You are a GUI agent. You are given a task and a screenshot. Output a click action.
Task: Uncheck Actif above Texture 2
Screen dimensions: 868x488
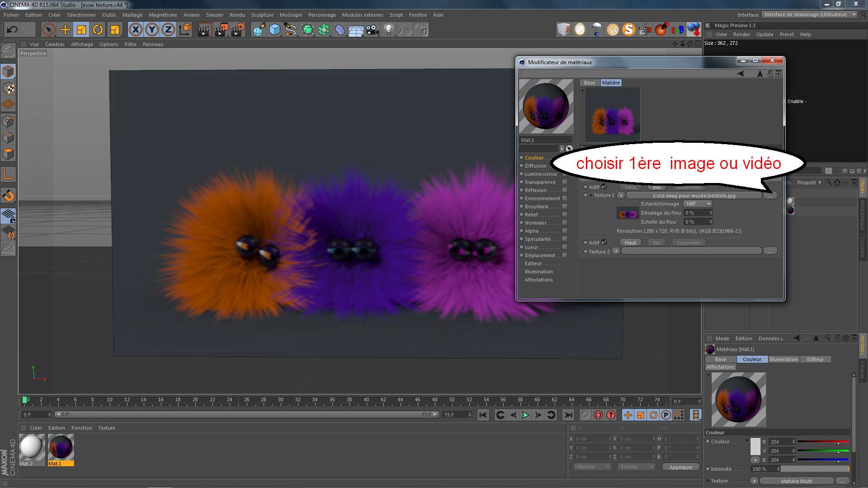click(604, 242)
